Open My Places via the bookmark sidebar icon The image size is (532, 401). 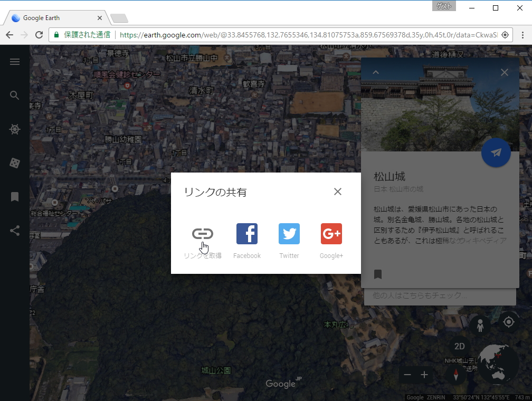click(x=14, y=196)
